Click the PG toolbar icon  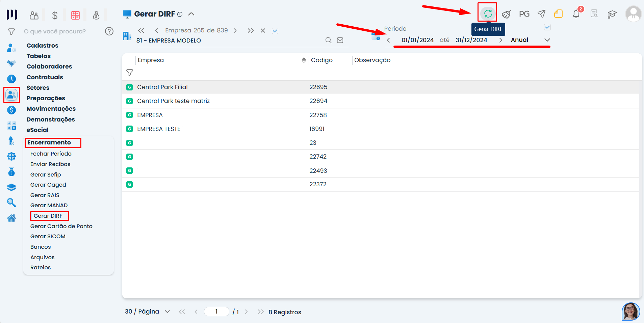(524, 14)
